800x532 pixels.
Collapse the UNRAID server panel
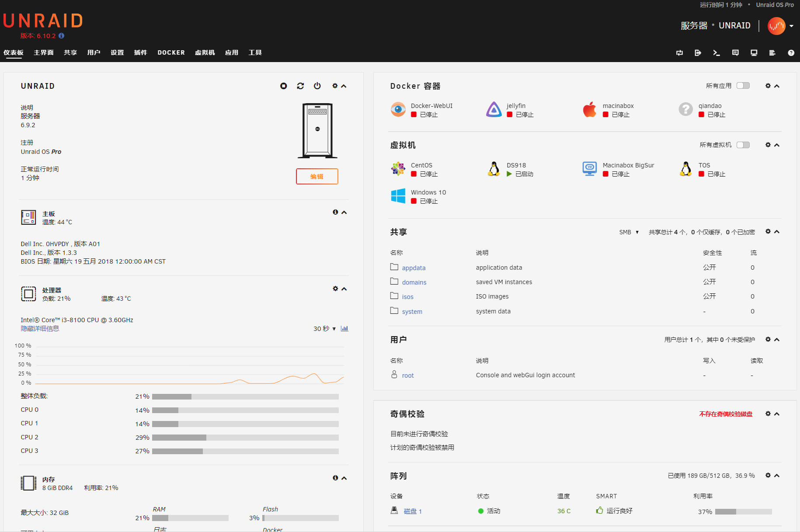click(x=344, y=86)
